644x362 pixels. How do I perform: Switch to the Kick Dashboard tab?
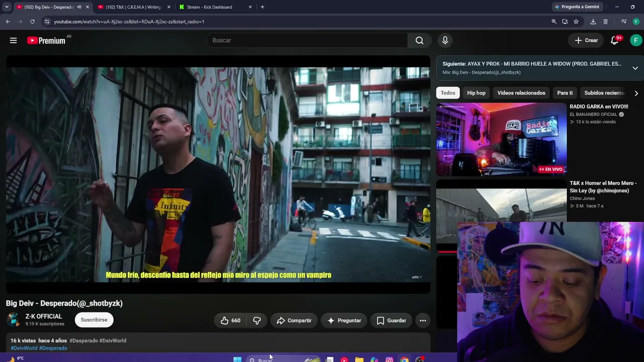(215, 7)
